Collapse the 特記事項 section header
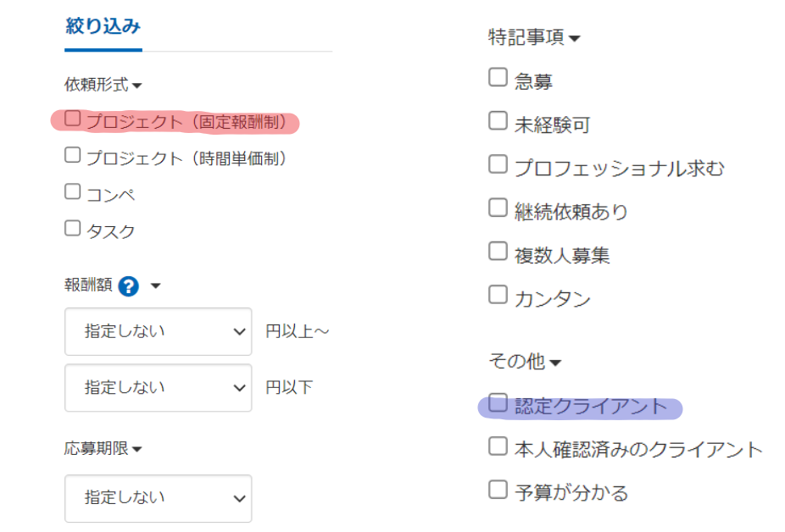The width and height of the screenshot is (785, 532). (534, 37)
